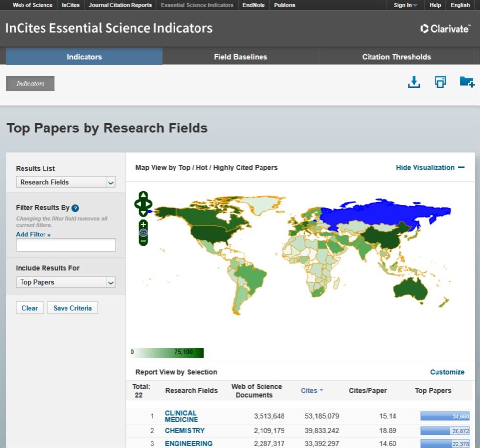The image size is (480, 448).
Task: Switch to the Citation Thresholds tab
Action: (x=396, y=57)
